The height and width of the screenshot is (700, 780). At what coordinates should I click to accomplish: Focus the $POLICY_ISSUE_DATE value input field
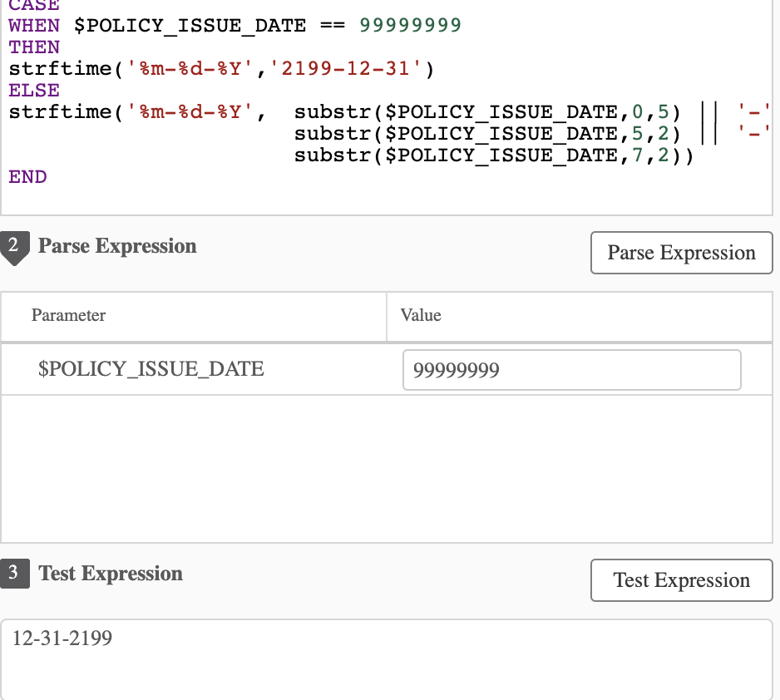pyautogui.click(x=571, y=370)
